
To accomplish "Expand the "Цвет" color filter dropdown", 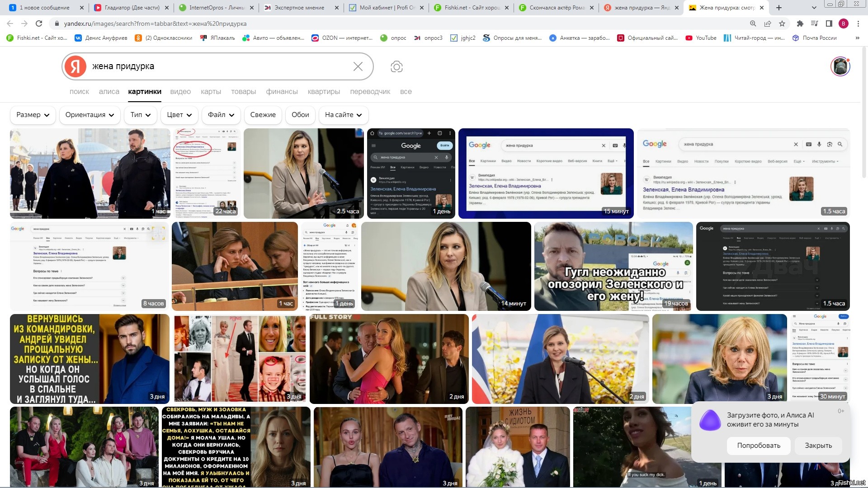I will click(179, 115).
